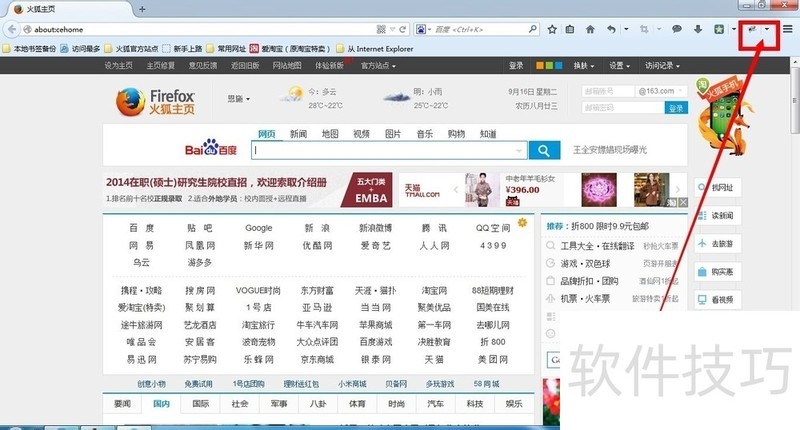
Task: Select the orange skin color swatch
Action: [540, 65]
